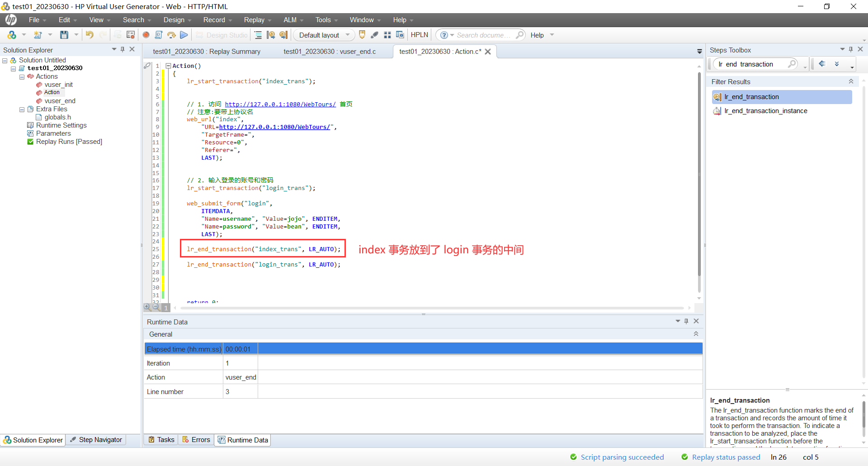Click the four-squares thumbnail icon
This screenshot has width=868, height=466.
pyautogui.click(x=387, y=35)
